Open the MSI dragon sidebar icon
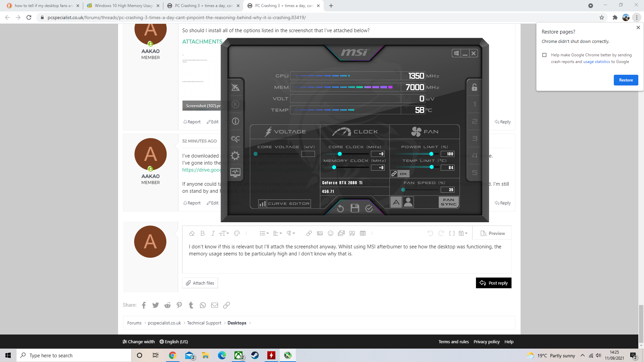Viewport: 644px width, 362px height. tap(235, 87)
